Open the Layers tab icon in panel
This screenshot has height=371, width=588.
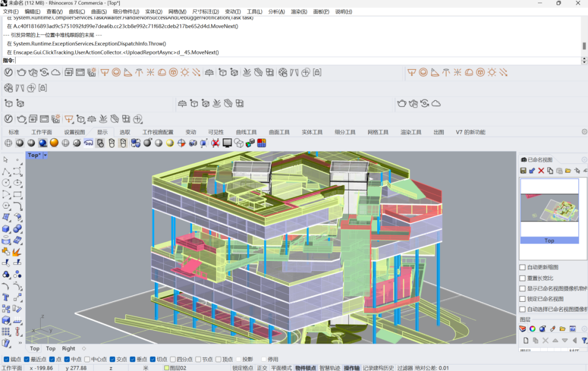click(523, 329)
